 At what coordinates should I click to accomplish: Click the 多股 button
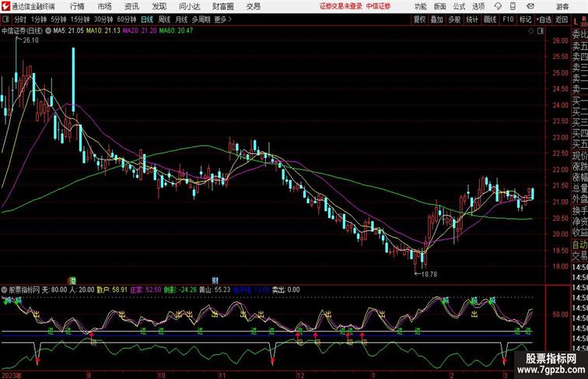tap(454, 19)
